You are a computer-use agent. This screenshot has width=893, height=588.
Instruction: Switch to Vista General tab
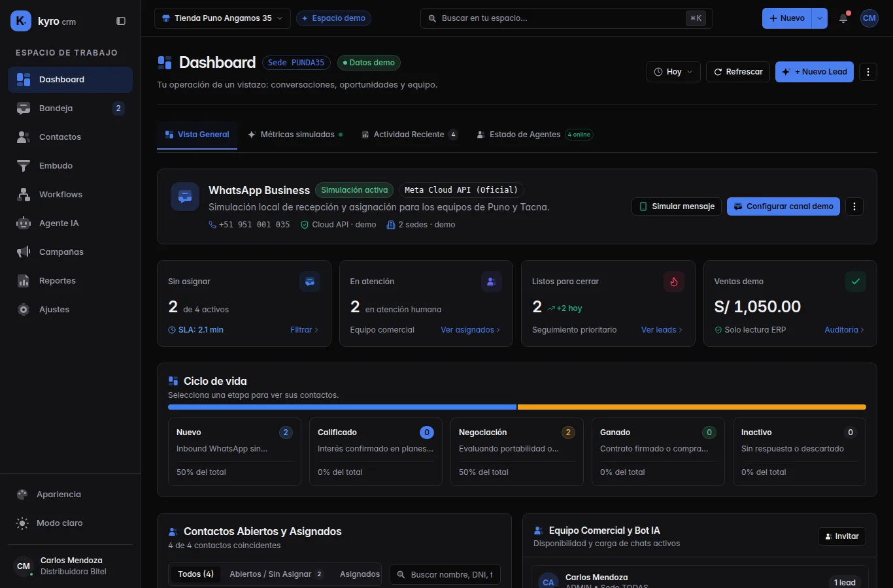pos(197,135)
